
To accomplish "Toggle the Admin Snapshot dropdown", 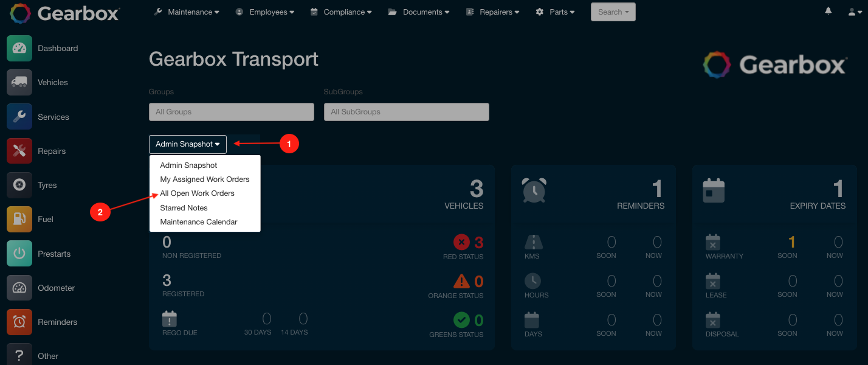I will (x=188, y=144).
